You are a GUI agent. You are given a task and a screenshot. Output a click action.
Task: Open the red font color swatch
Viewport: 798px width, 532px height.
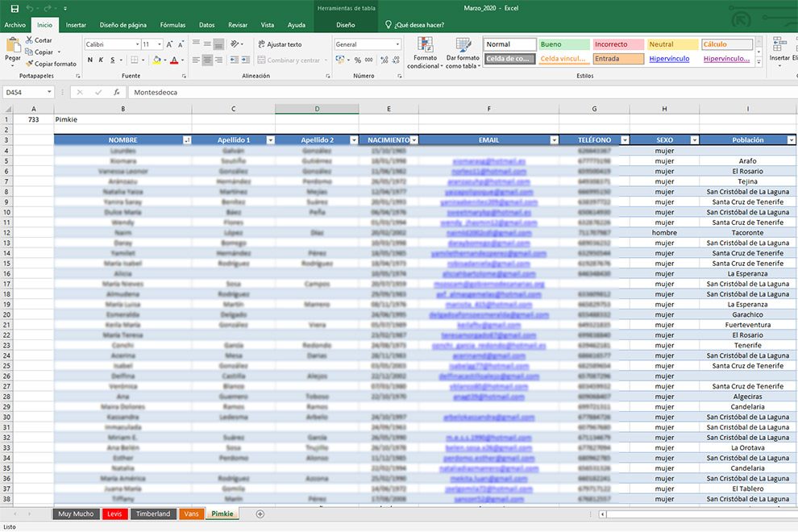[x=175, y=60]
